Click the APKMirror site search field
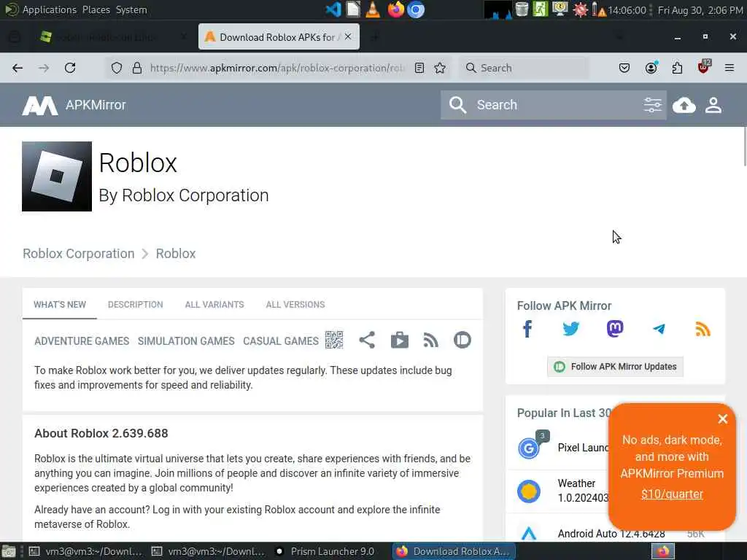The height and width of the screenshot is (560, 747). point(553,105)
